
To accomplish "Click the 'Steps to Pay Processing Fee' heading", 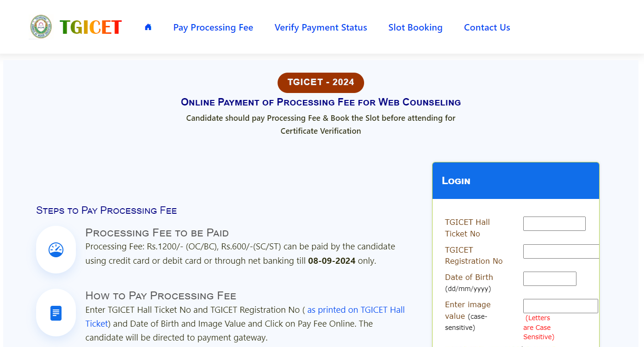I will tap(106, 211).
